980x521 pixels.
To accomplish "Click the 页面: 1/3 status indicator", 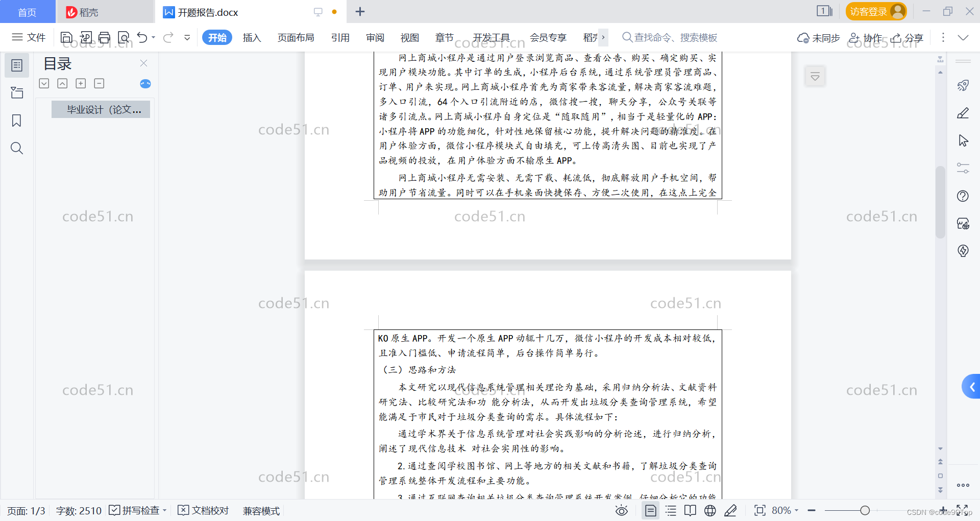I will [x=26, y=511].
